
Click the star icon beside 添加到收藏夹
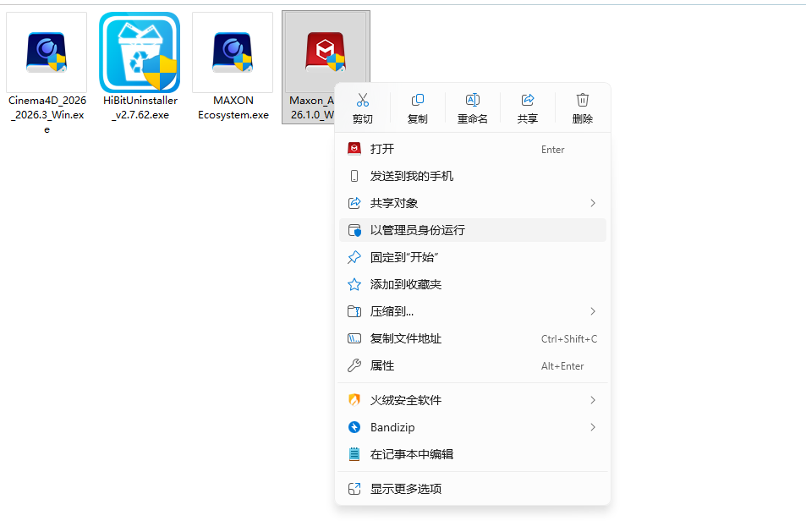354,284
